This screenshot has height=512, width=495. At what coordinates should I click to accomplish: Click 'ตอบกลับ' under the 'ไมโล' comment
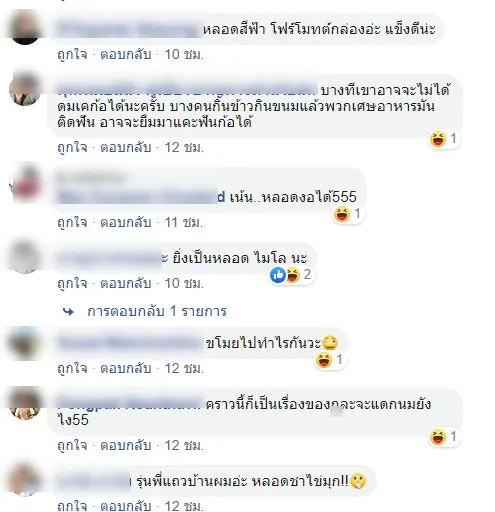click(126, 283)
